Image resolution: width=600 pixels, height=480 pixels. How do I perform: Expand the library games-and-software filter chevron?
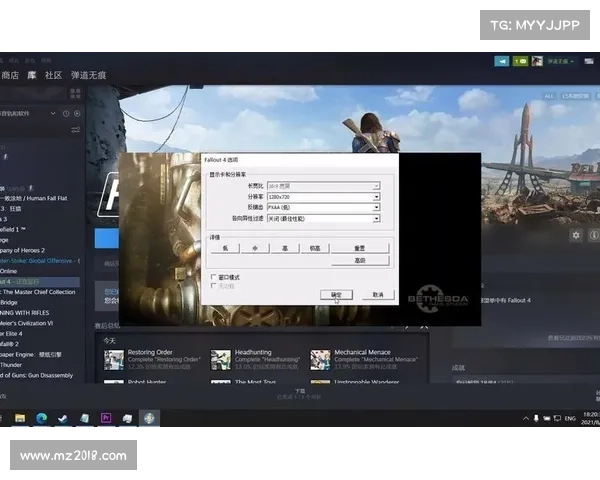[53, 113]
